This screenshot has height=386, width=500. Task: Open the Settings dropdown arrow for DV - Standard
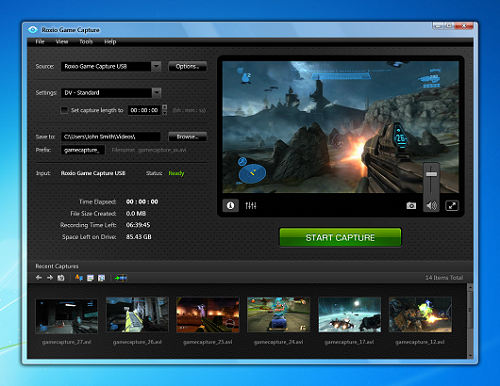click(156, 93)
